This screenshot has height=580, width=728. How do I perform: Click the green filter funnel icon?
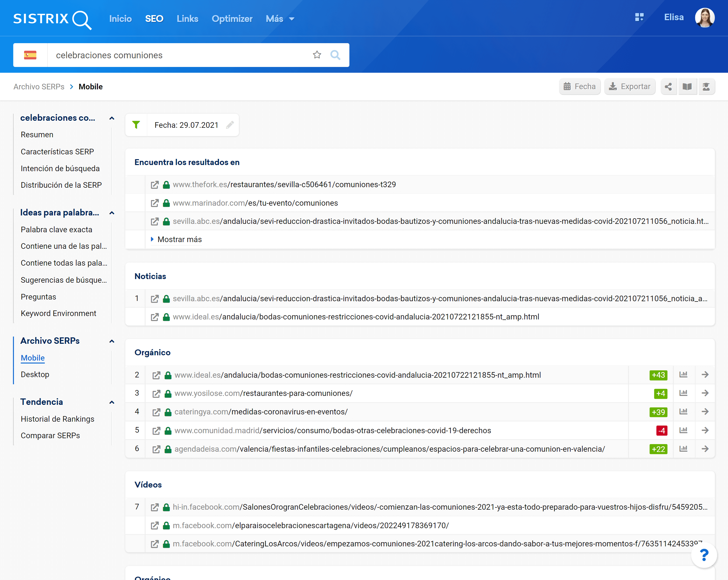click(136, 125)
